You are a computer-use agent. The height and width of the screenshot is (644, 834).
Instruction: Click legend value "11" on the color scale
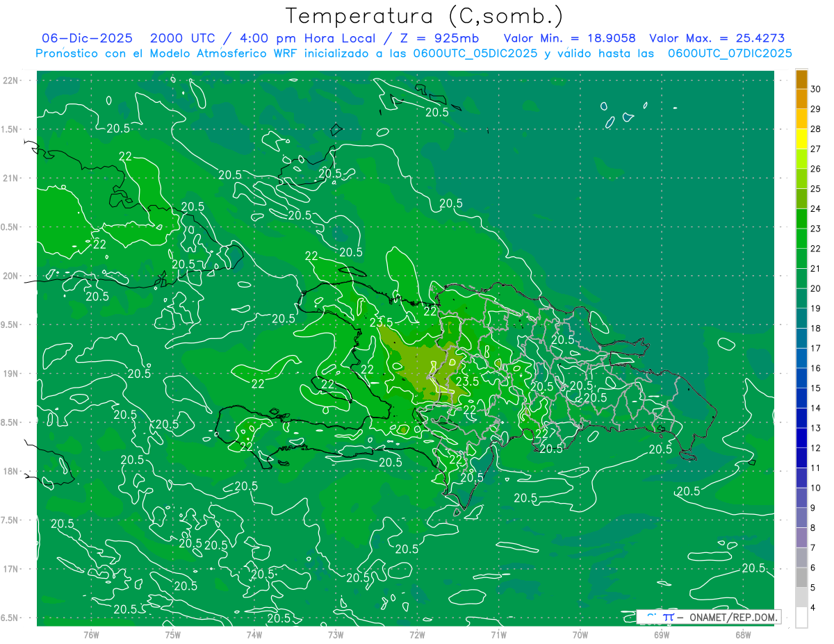(816, 468)
